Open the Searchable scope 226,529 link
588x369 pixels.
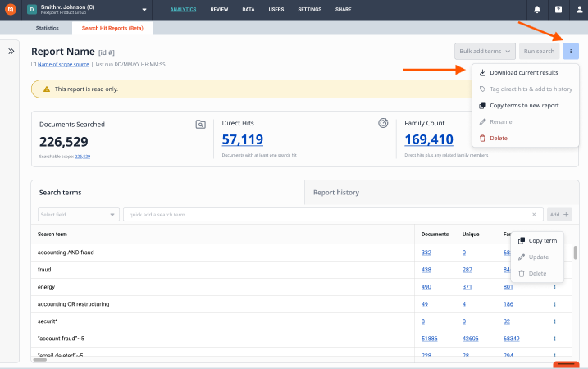pyautogui.click(x=83, y=157)
